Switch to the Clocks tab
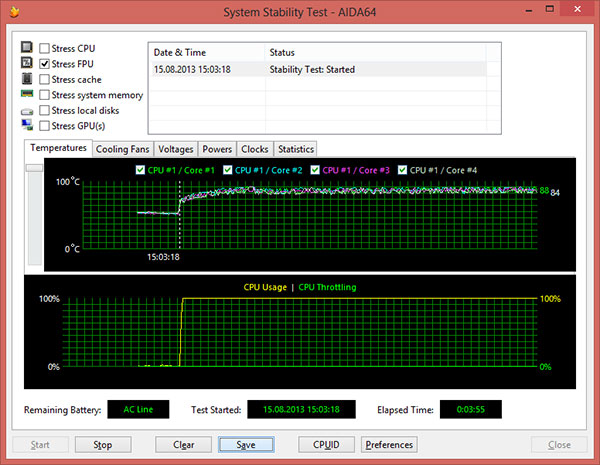 [254, 149]
